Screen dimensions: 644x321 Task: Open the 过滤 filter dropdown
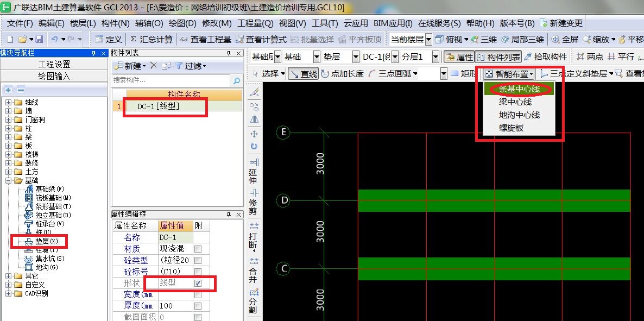(191, 66)
